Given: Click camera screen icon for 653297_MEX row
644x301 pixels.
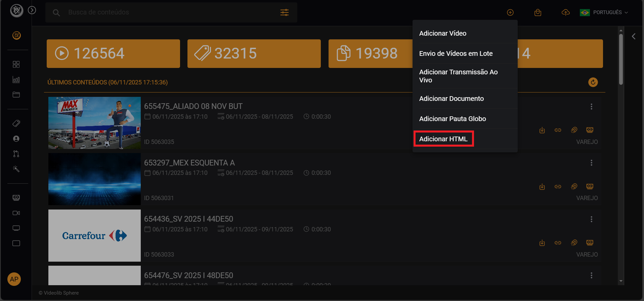Looking at the screenshot, I should click(590, 187).
